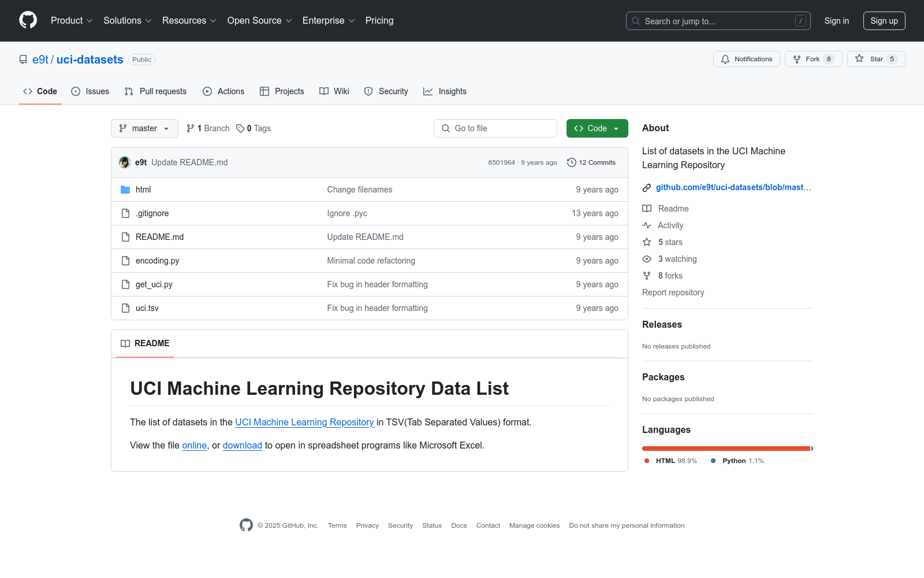
Task: Click the Sign up button
Action: pyautogui.click(x=884, y=21)
